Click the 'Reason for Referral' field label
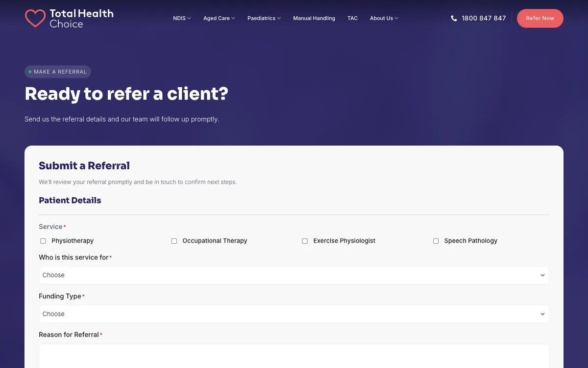Viewport: 588px width, 368px height. coord(69,335)
